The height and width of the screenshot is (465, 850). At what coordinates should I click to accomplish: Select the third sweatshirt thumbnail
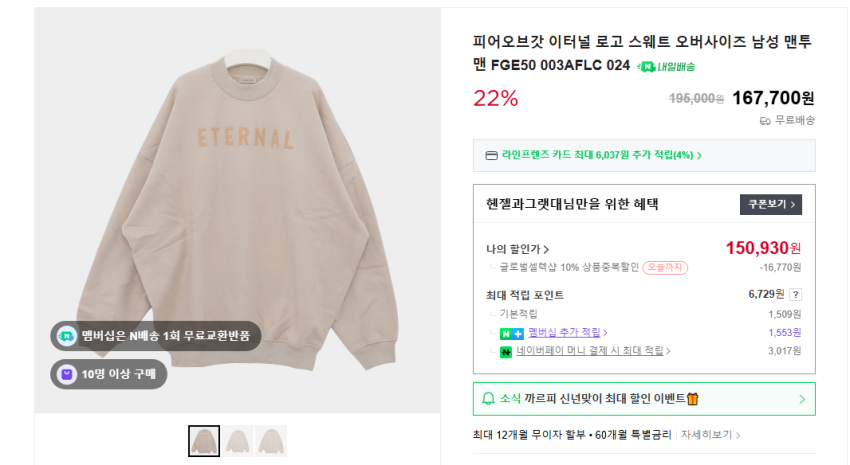[x=271, y=440]
